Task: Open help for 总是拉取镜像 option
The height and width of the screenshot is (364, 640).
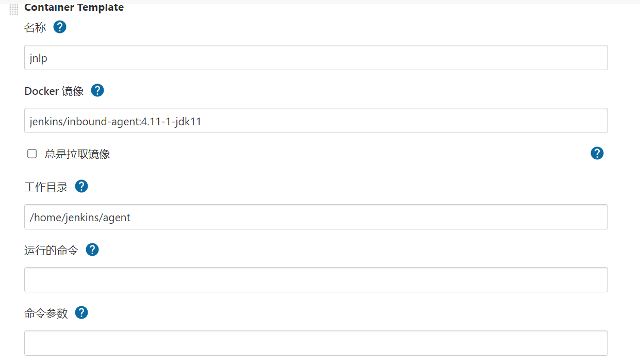Action: pyautogui.click(x=597, y=153)
